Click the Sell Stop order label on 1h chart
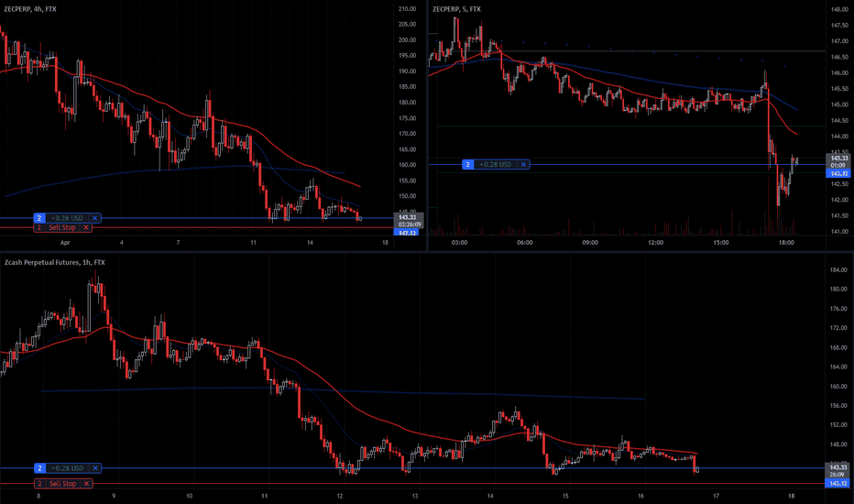Screen dimensions: 854x504 [63, 483]
